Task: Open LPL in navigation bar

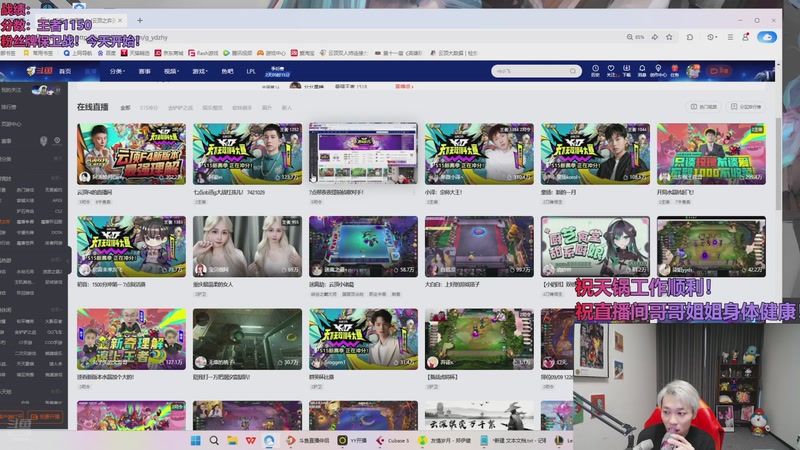Action: click(251, 71)
